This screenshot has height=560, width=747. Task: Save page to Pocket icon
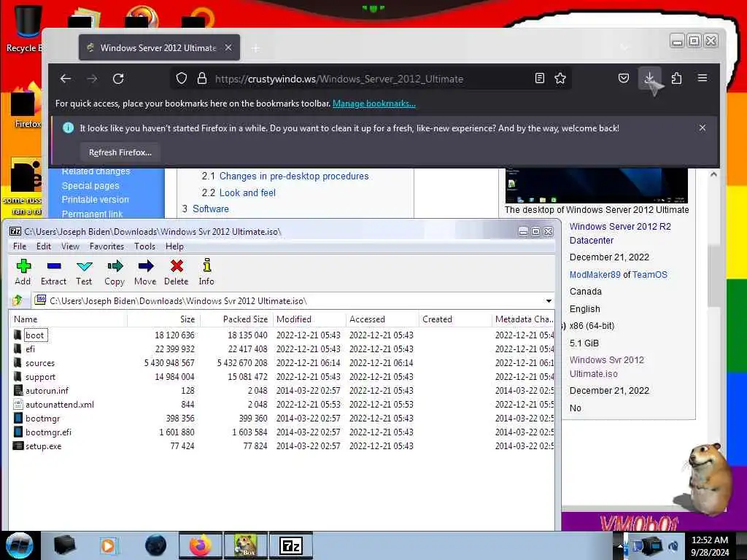click(x=623, y=78)
